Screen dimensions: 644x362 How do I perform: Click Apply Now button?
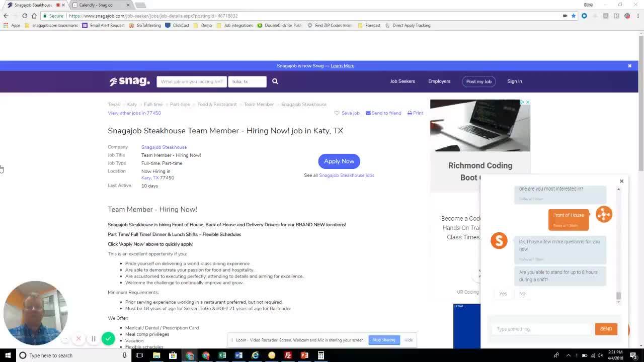pos(339,161)
